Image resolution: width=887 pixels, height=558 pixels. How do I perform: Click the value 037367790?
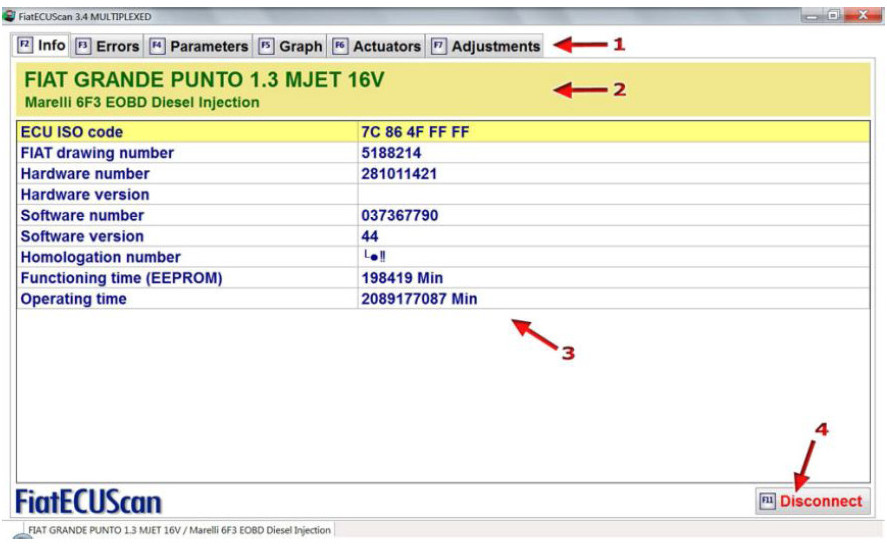[x=400, y=216]
